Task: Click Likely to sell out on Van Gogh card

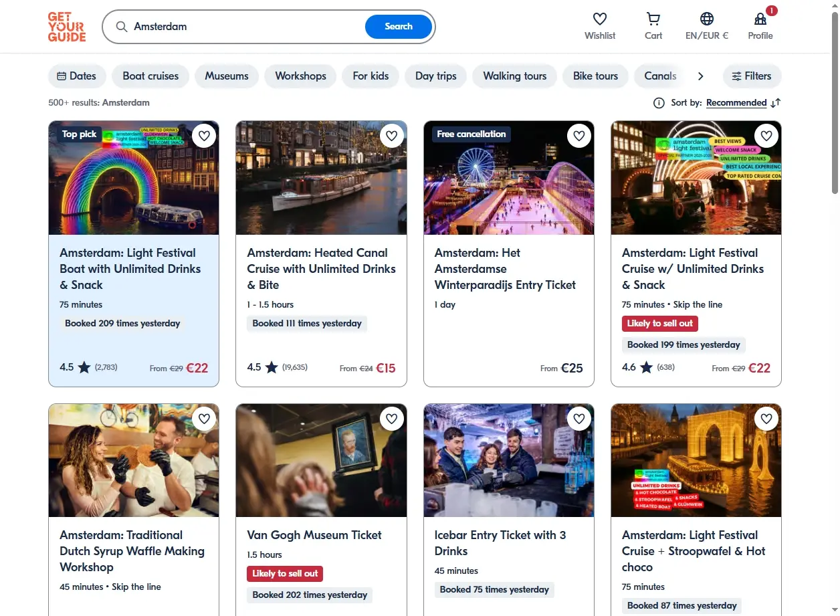Action: (285, 574)
